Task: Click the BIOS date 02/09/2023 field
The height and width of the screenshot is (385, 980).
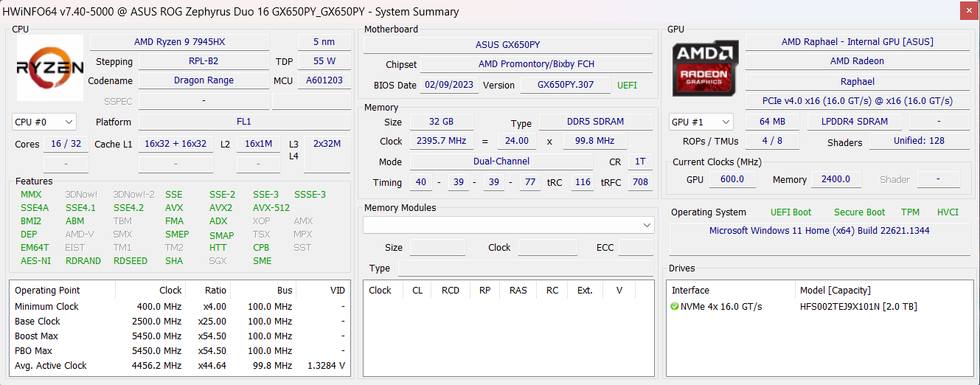Action: [x=449, y=85]
